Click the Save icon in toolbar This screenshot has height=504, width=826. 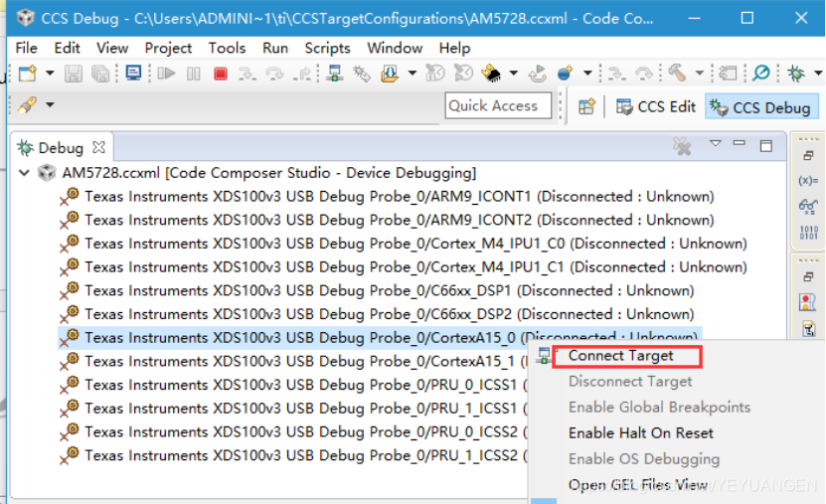74,74
